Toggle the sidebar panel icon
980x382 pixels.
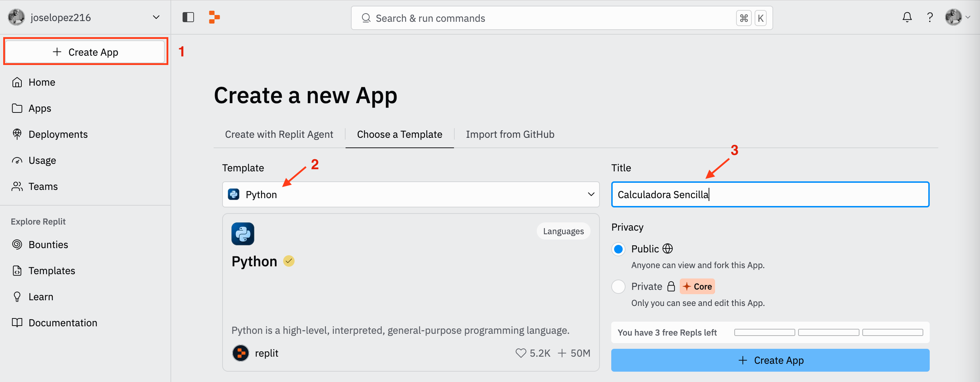(188, 17)
